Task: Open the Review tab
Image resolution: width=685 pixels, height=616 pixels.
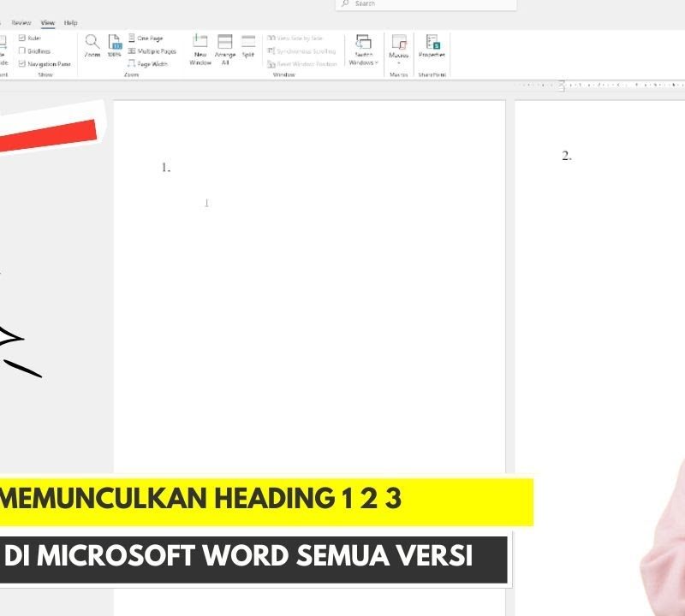Action: [x=21, y=23]
